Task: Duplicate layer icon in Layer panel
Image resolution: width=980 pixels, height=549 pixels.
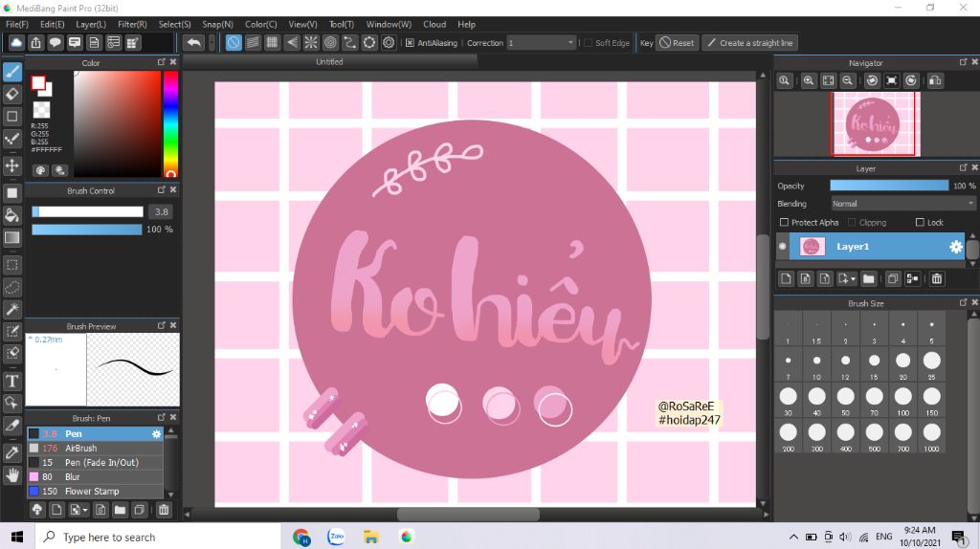Action: (893, 278)
